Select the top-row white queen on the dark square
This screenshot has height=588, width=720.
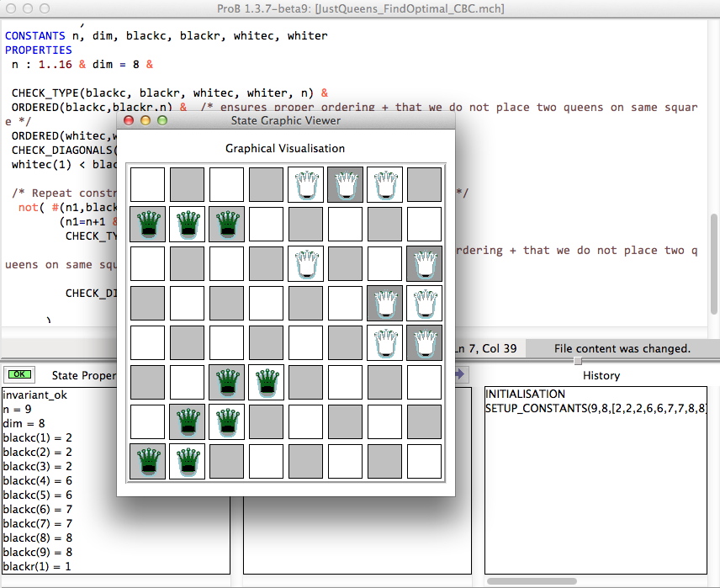(x=344, y=184)
